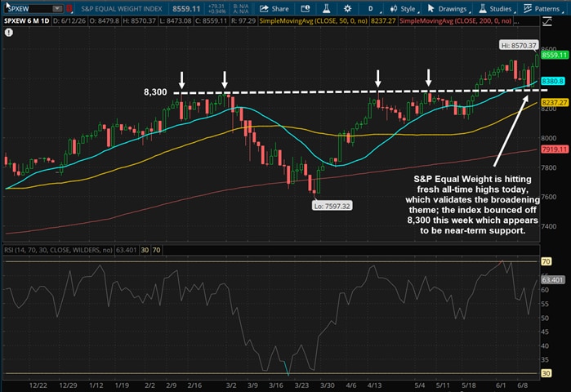
Task: Click the SPXEW 6 M 1D label
Action: coord(27,21)
